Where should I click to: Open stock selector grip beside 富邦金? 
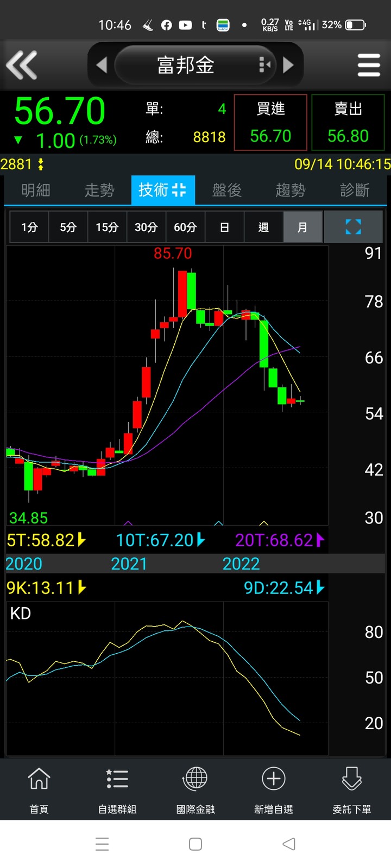tap(264, 65)
